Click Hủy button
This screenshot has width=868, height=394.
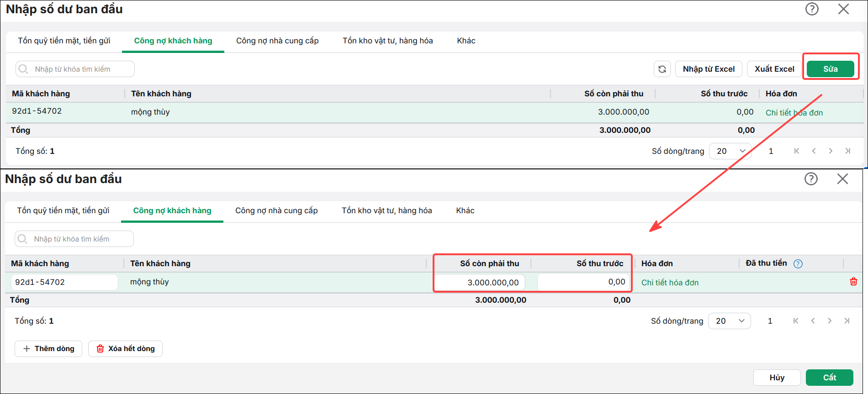coord(777,378)
